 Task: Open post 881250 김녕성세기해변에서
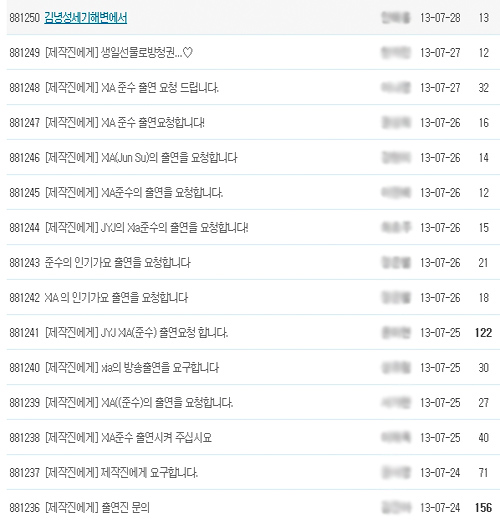tap(86, 18)
